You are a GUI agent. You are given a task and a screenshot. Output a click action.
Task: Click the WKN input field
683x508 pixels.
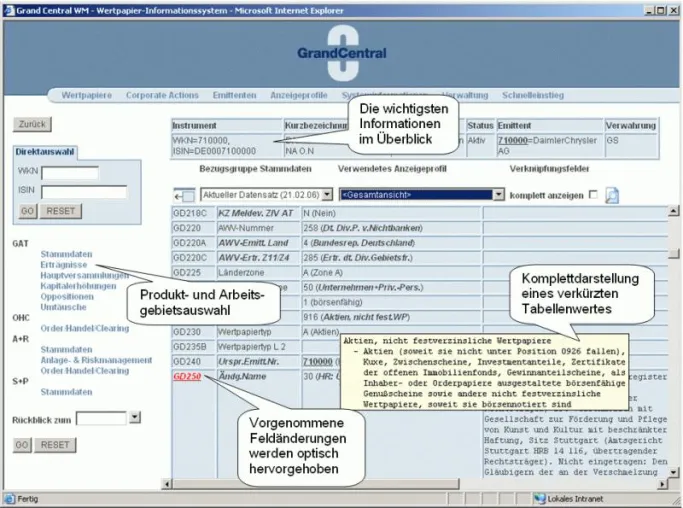pos(70,173)
